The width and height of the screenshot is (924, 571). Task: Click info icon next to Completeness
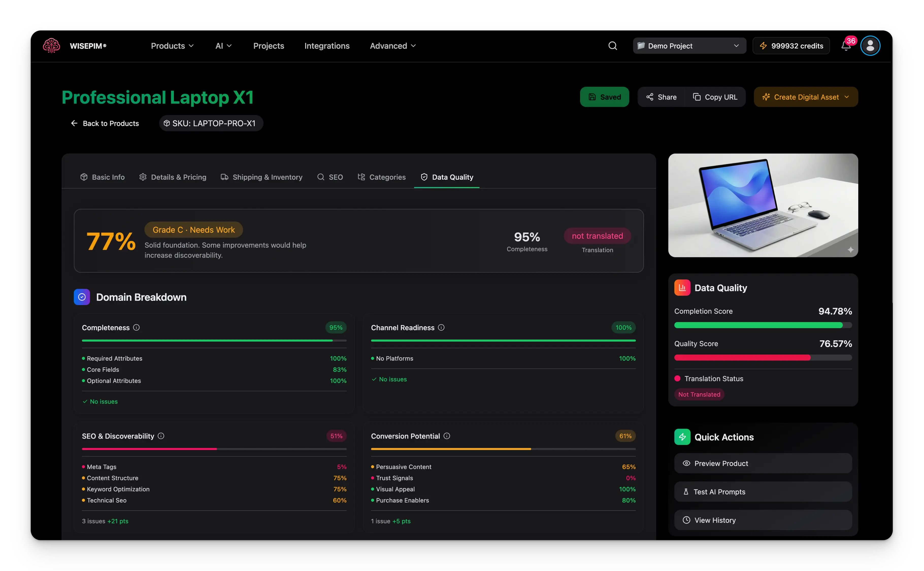click(136, 327)
